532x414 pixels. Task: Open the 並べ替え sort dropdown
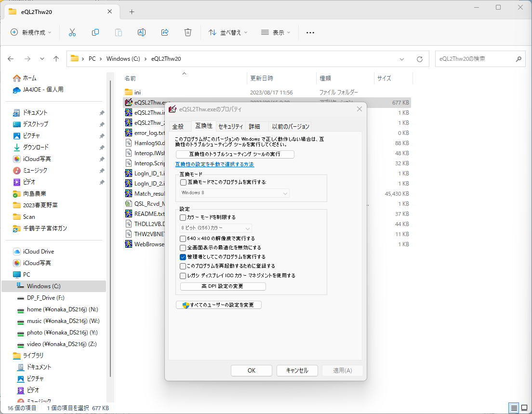227,32
